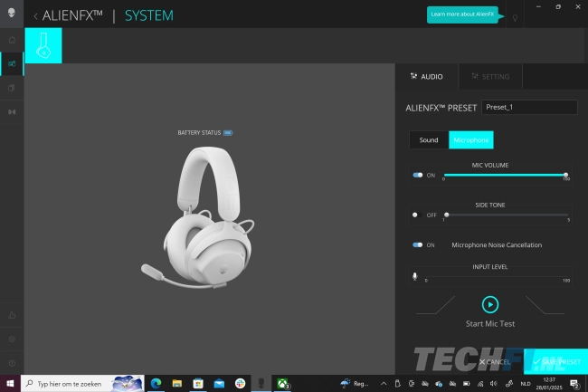This screenshot has width=588, height=392.
Task: Open the Xbox app from the taskbar
Action: pyautogui.click(x=283, y=383)
